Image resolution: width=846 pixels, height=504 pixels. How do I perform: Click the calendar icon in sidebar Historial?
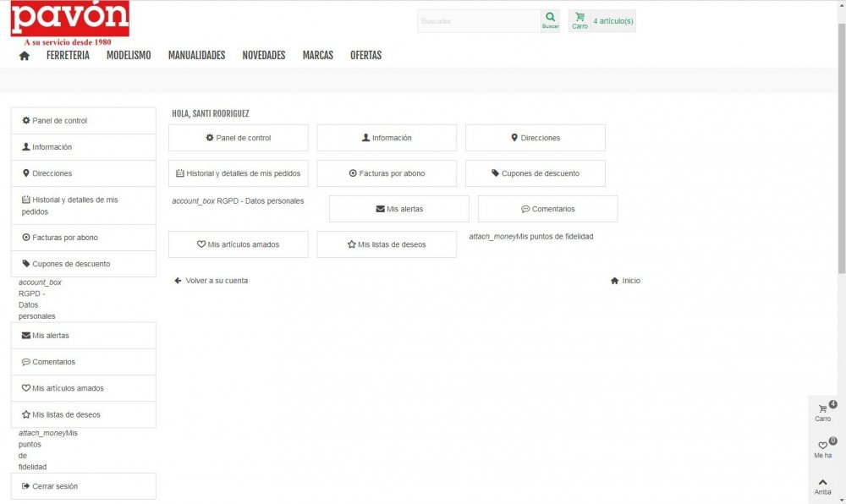tap(26, 200)
